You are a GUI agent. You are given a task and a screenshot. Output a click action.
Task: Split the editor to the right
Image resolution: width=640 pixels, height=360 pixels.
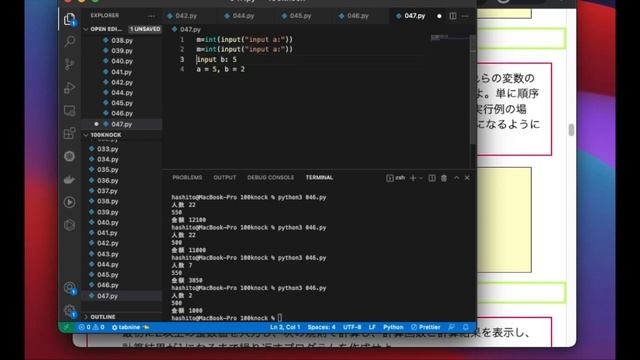(453, 16)
